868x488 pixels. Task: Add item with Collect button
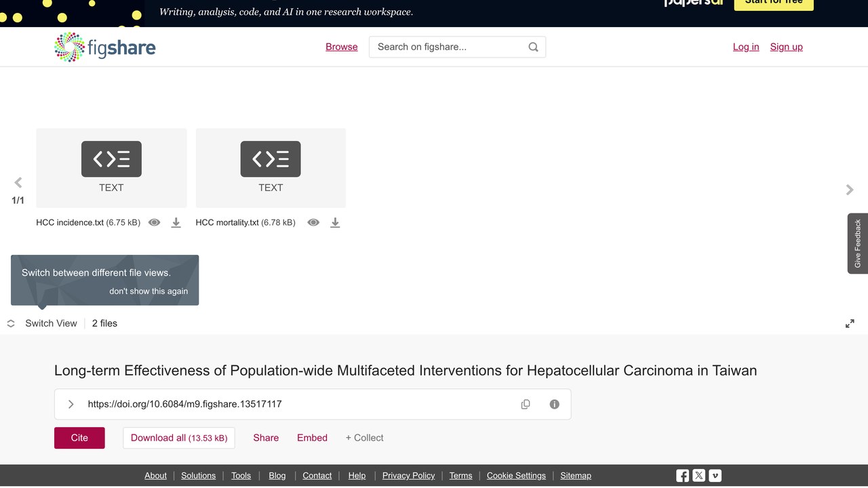click(x=365, y=438)
